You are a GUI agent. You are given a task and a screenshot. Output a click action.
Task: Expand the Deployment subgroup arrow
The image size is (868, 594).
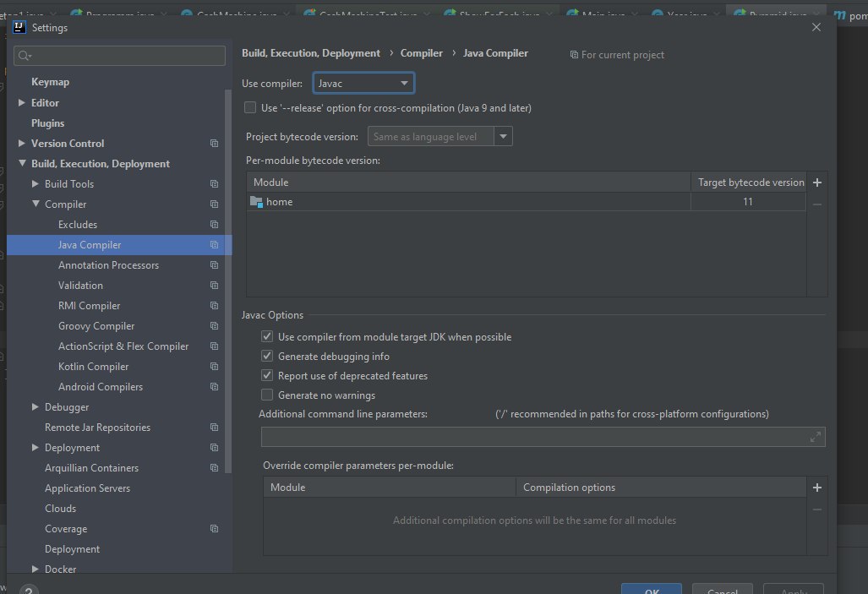coord(35,447)
